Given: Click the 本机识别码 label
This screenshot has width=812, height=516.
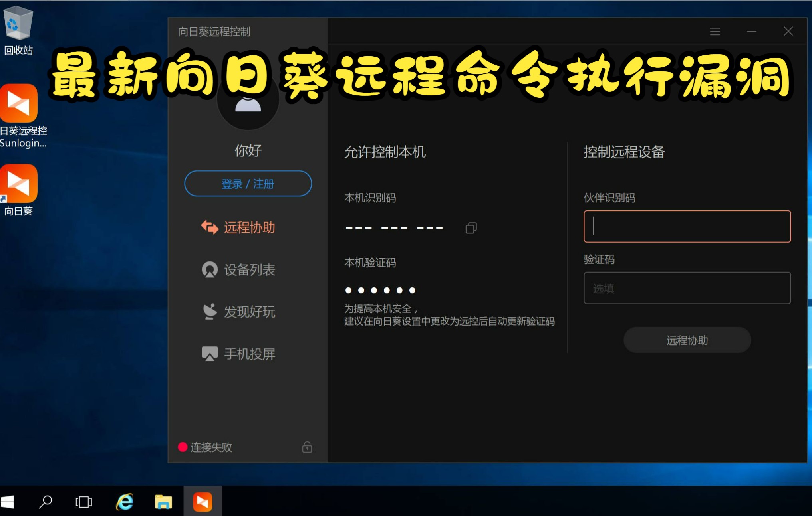Looking at the screenshot, I should coord(370,198).
